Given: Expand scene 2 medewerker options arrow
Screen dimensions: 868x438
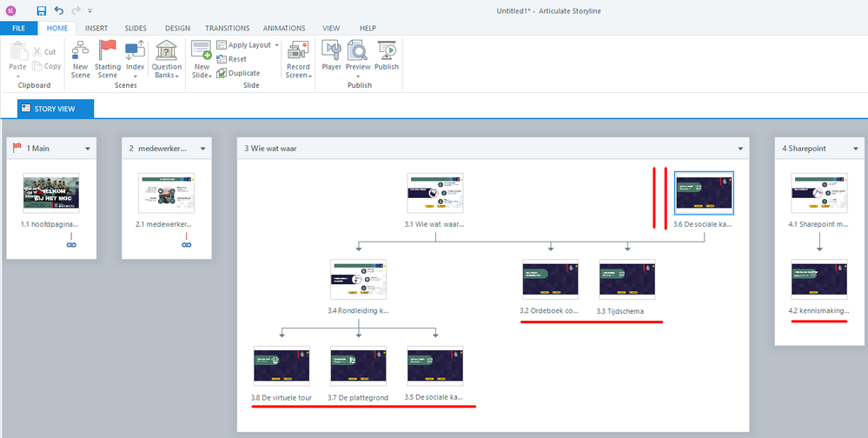Looking at the screenshot, I should tap(202, 149).
